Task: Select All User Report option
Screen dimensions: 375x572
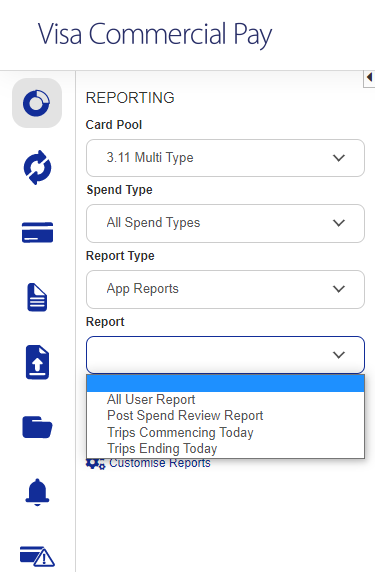Action: pos(225,399)
